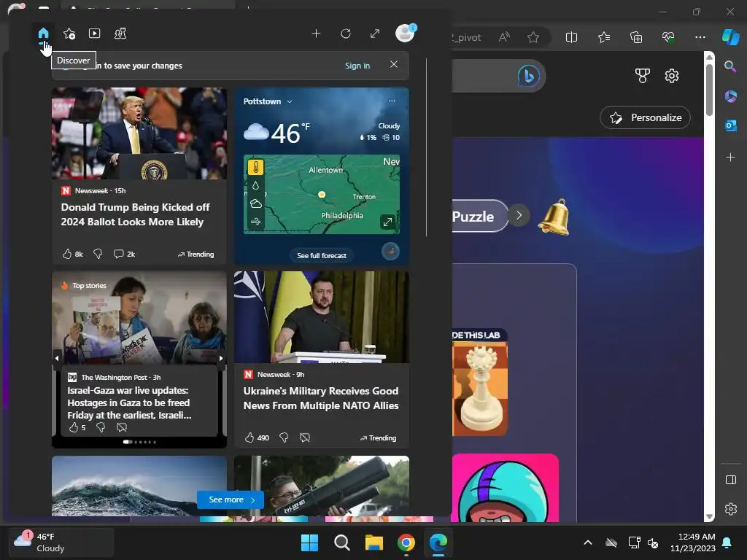Toggle Read aloud in Edge address bar
The image size is (747, 560).
coord(504,37)
